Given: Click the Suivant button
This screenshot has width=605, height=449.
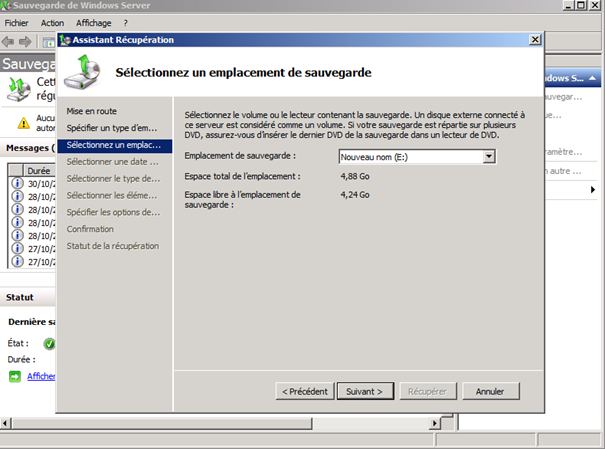Looking at the screenshot, I should [365, 392].
